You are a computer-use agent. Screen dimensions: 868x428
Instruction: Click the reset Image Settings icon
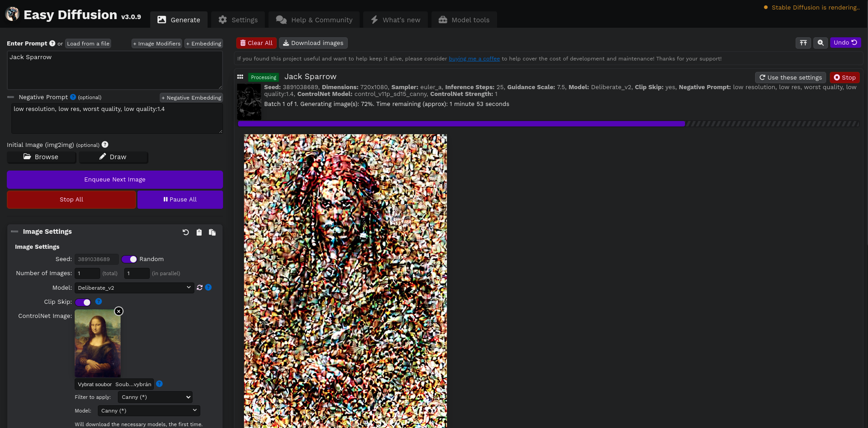[x=186, y=232]
